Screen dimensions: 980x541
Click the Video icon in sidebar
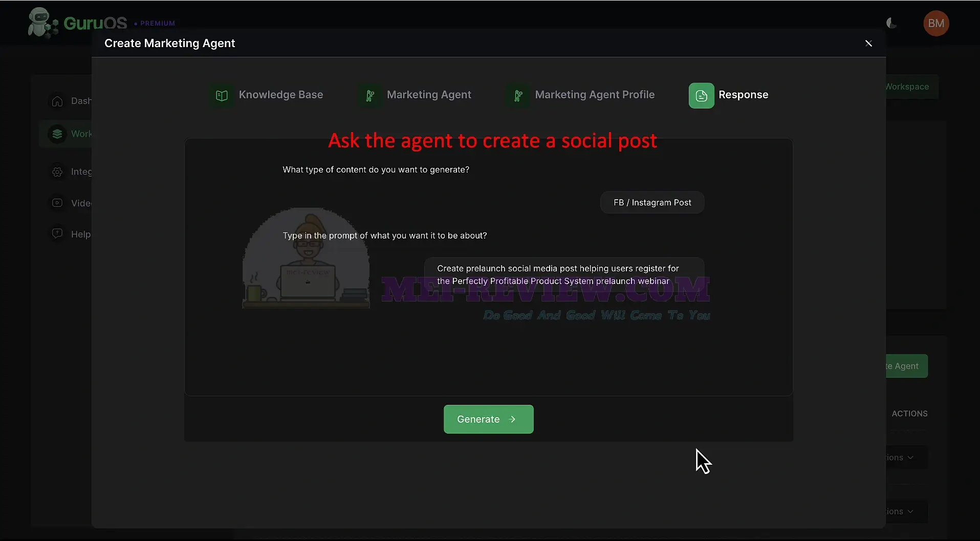coord(57,203)
